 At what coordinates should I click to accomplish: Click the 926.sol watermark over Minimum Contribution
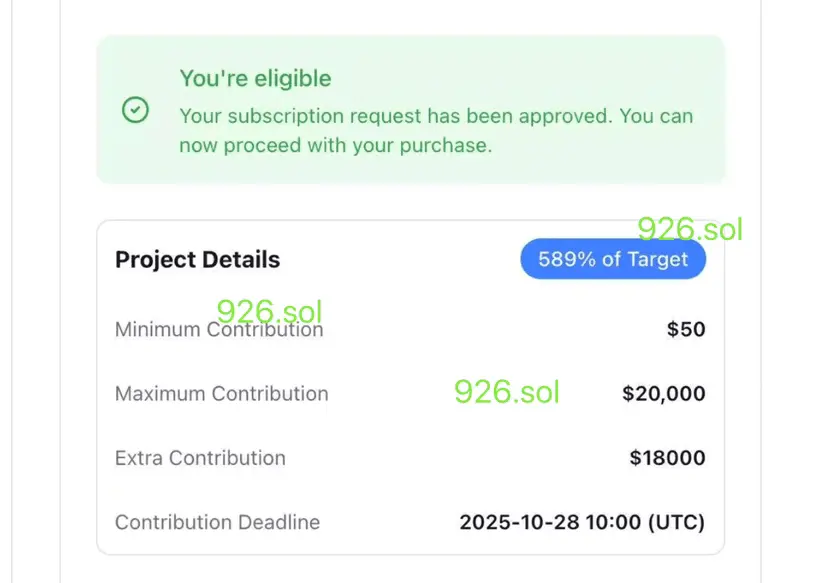click(269, 311)
